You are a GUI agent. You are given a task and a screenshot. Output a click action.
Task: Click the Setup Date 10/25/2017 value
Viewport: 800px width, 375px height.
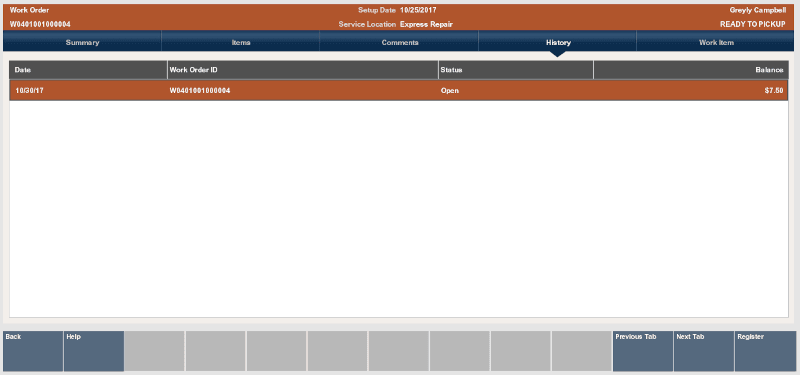[x=418, y=10]
